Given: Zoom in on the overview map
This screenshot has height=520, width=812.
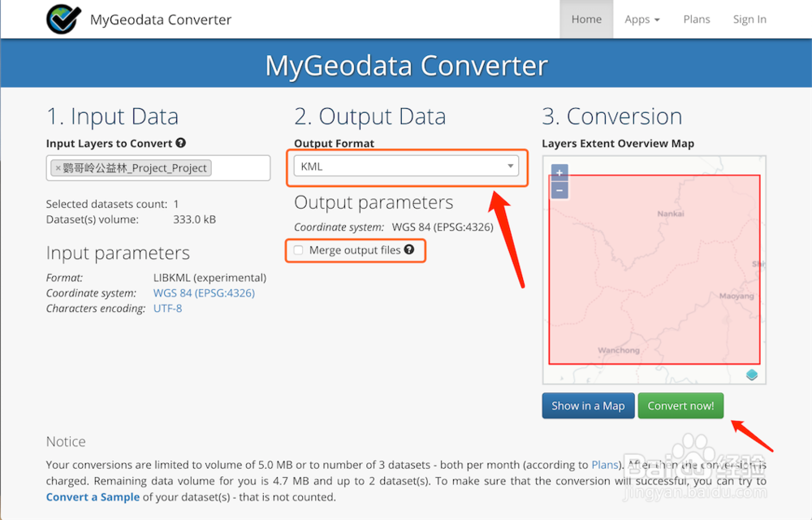Looking at the screenshot, I should (x=559, y=172).
